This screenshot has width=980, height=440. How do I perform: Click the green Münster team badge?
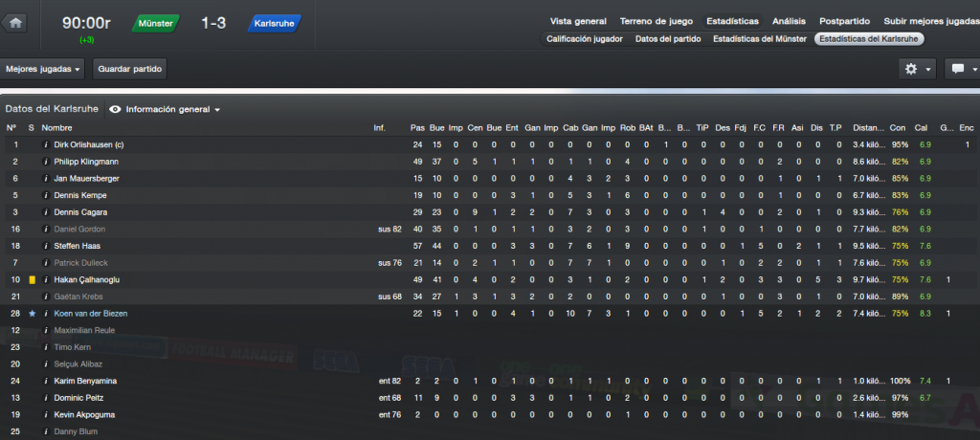pyautogui.click(x=156, y=24)
